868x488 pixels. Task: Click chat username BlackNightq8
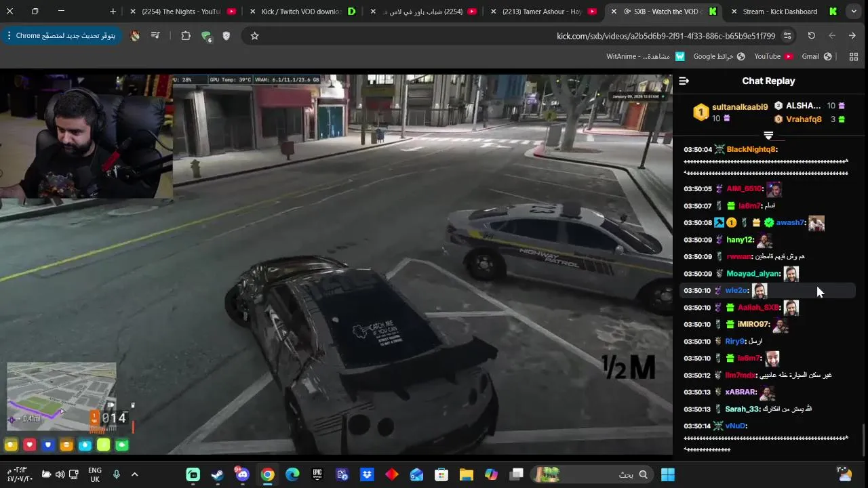(x=751, y=149)
